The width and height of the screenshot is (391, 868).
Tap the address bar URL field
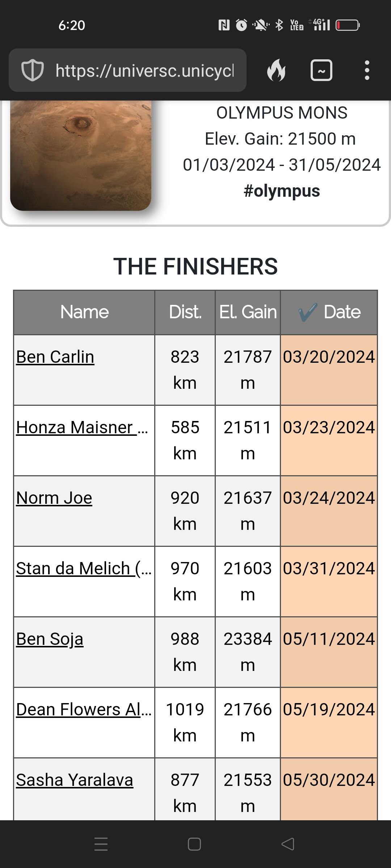coord(145,70)
